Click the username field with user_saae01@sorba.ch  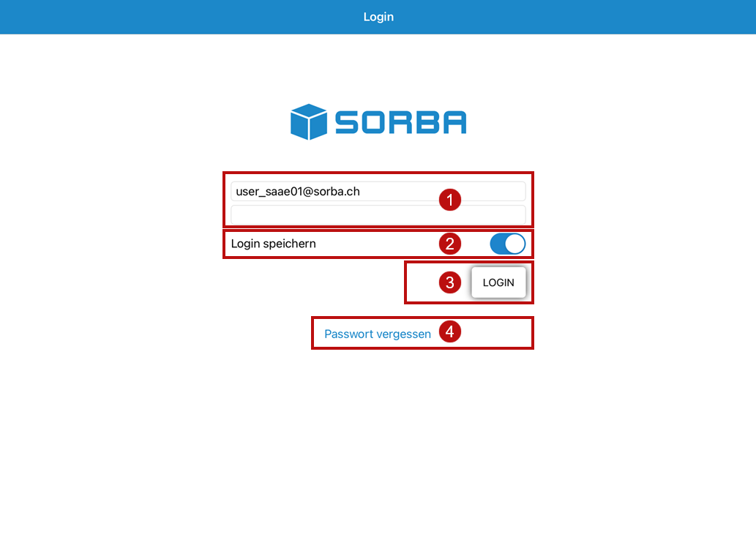[378, 192]
